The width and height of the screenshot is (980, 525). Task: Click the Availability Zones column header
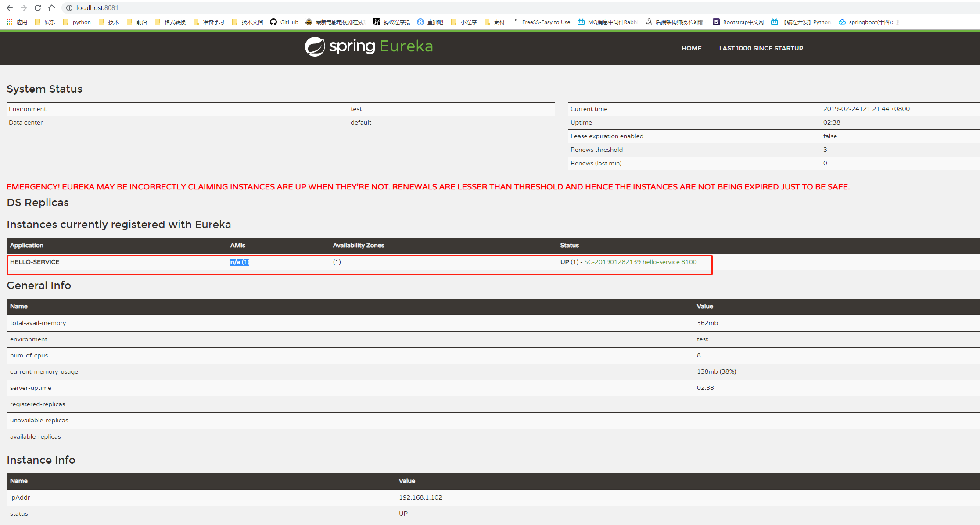(359, 245)
